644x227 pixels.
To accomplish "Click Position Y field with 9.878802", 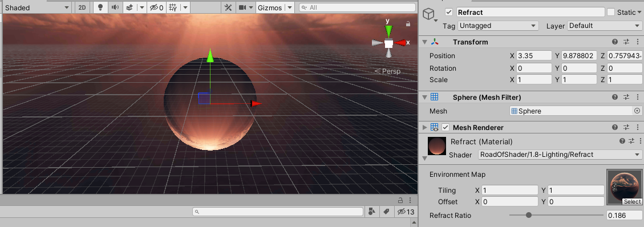I will click(579, 55).
